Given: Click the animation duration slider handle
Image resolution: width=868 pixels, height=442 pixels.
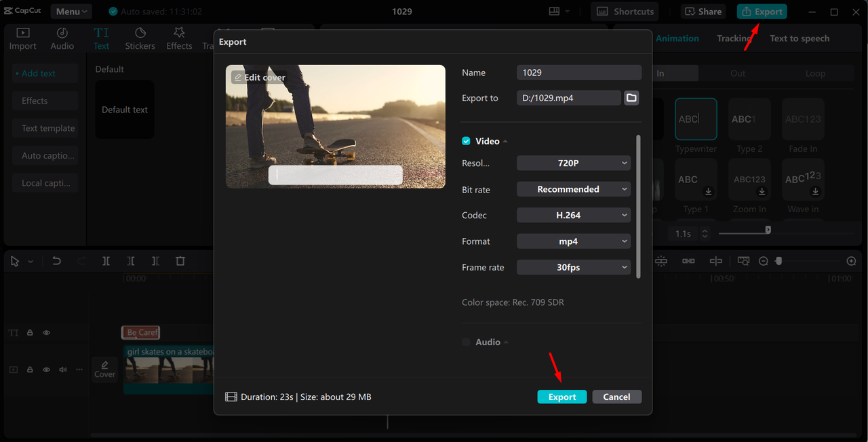Looking at the screenshot, I should click(x=768, y=229).
